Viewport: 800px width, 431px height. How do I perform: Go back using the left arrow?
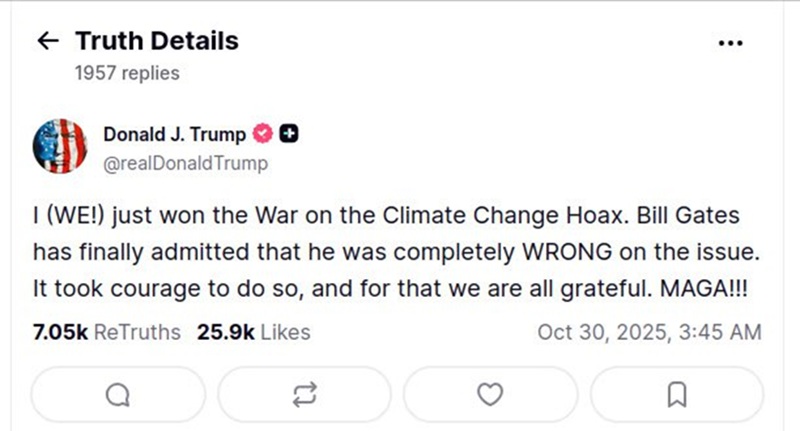coord(46,41)
